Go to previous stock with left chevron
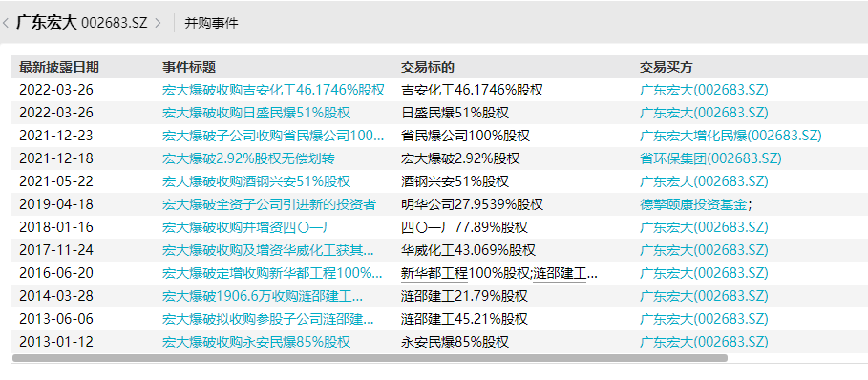Screen dimensions: 868x380 [x=6, y=24]
